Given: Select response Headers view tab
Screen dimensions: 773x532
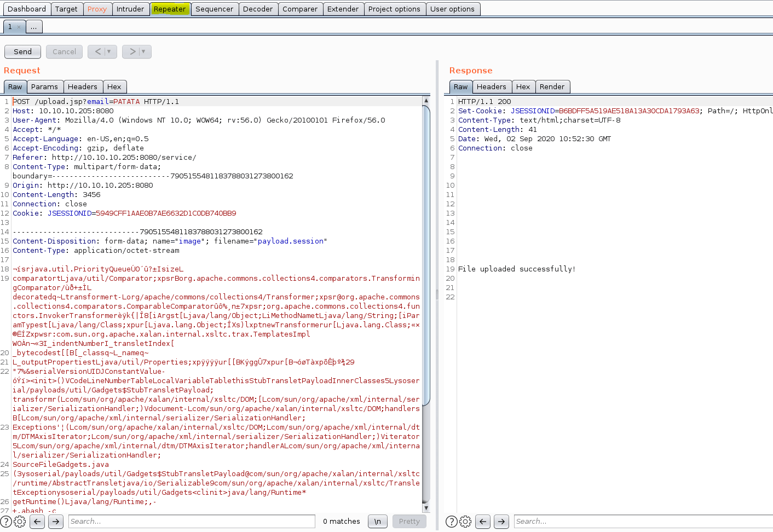Looking at the screenshot, I should click(492, 86).
